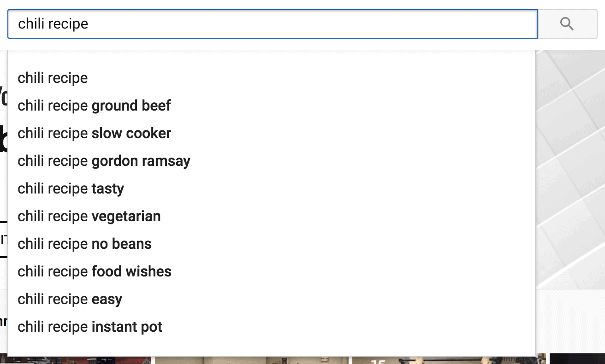Choose 'chili recipe ground beef' suggestion

(272, 106)
